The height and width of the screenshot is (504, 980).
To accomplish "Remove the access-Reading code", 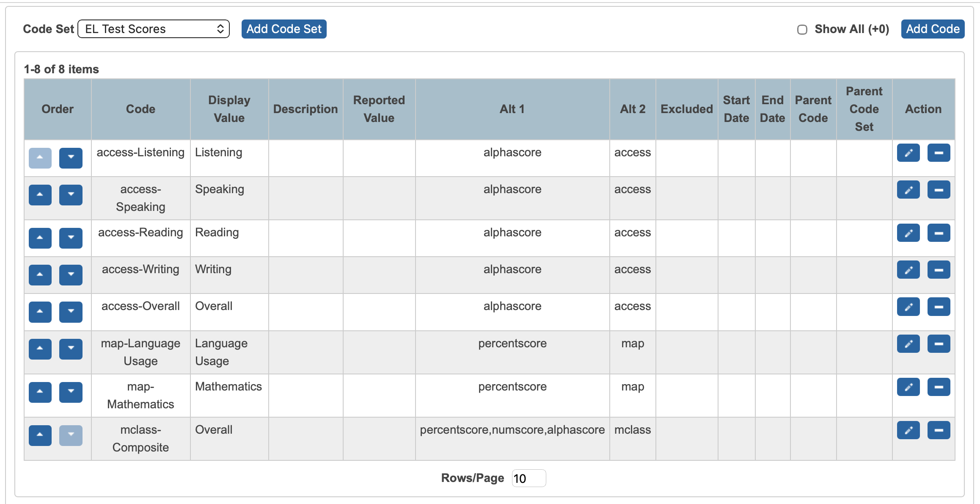I will (x=939, y=233).
